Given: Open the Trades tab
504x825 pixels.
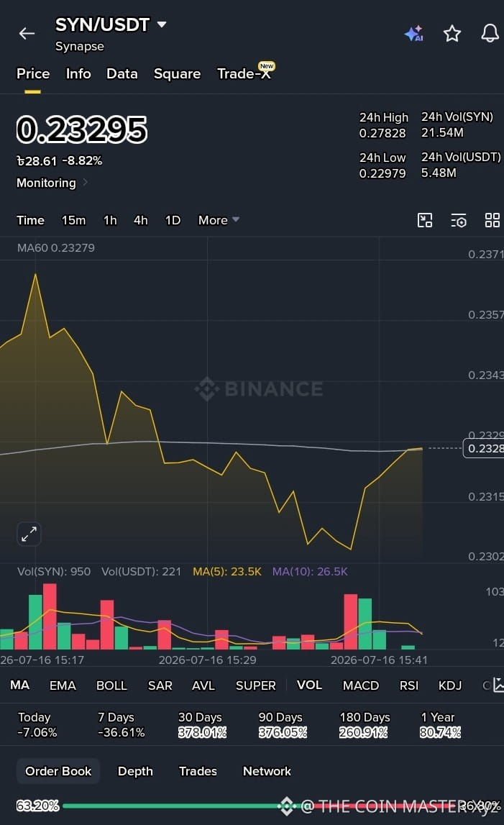Looking at the screenshot, I should [x=198, y=771].
